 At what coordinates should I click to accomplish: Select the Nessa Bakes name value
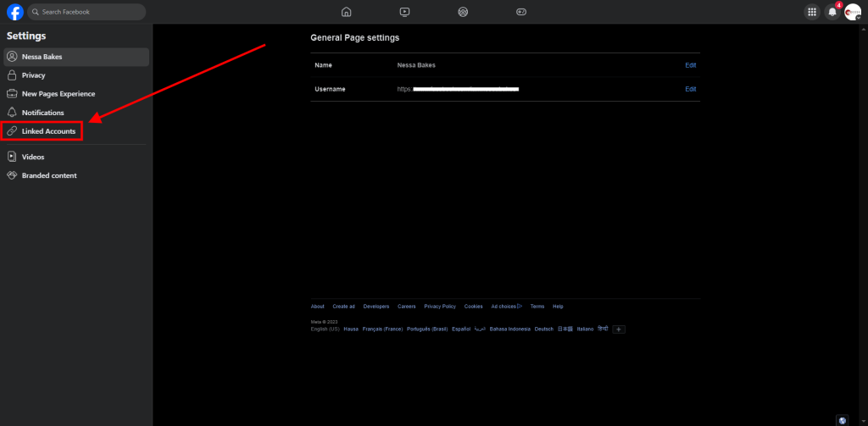pyautogui.click(x=416, y=65)
